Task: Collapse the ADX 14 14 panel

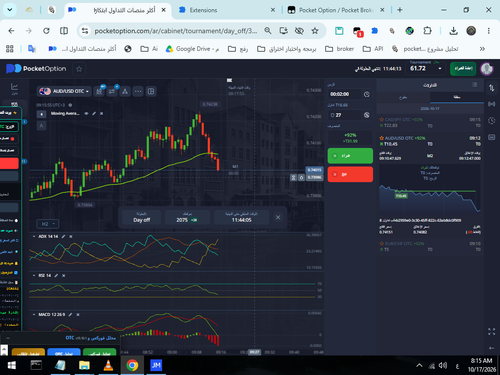Action: point(34,236)
